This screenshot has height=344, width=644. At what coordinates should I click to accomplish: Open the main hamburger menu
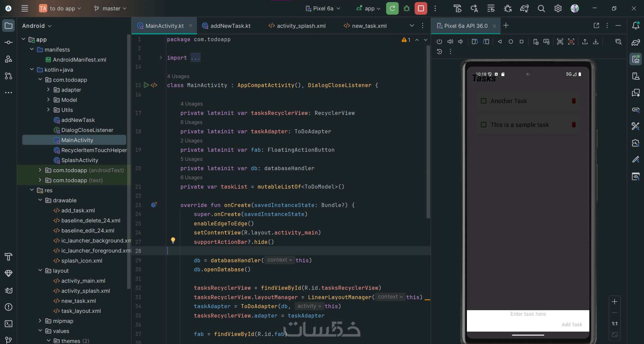25,8
